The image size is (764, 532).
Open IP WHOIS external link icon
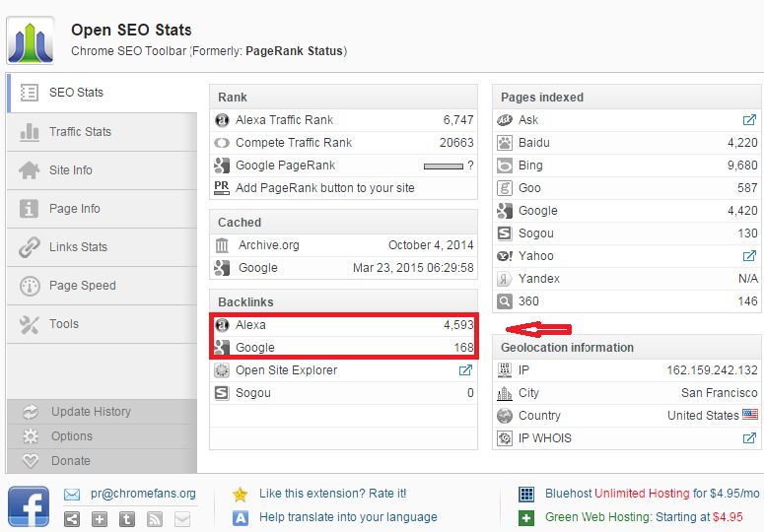(x=749, y=438)
